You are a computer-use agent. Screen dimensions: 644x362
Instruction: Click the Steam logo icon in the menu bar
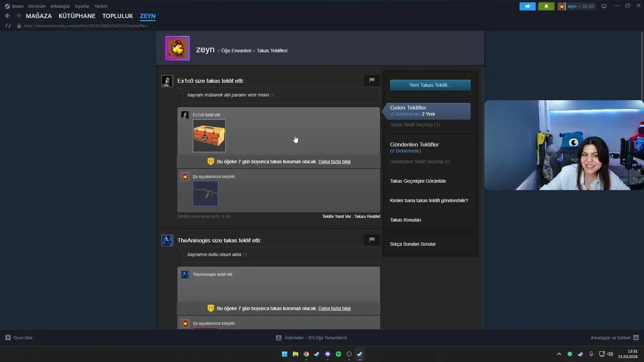tap(7, 6)
